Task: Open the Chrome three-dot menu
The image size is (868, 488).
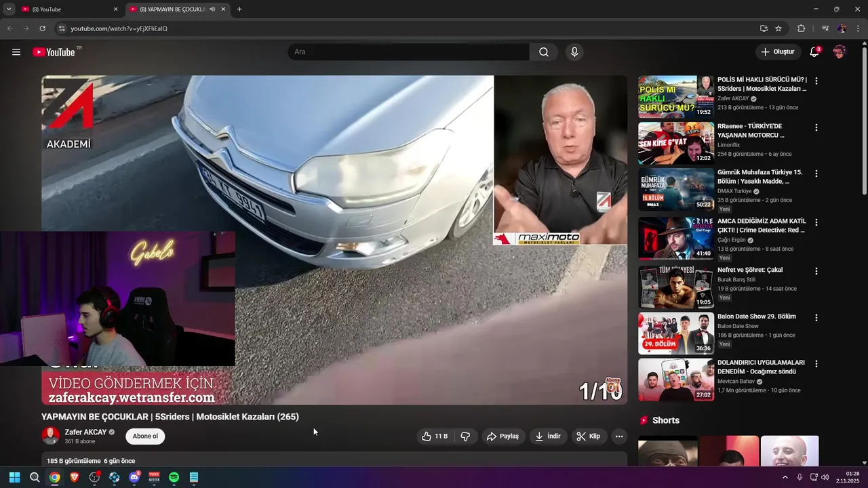Action: click(858, 28)
